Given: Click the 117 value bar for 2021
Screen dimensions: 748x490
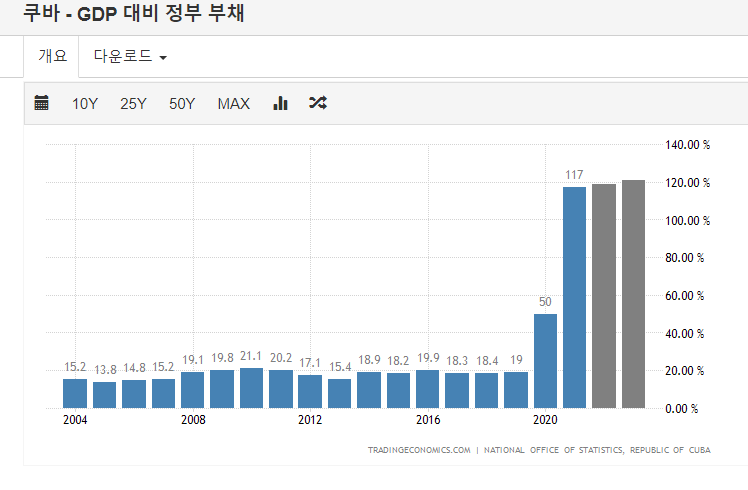Looking at the screenshot, I should click(574, 297).
